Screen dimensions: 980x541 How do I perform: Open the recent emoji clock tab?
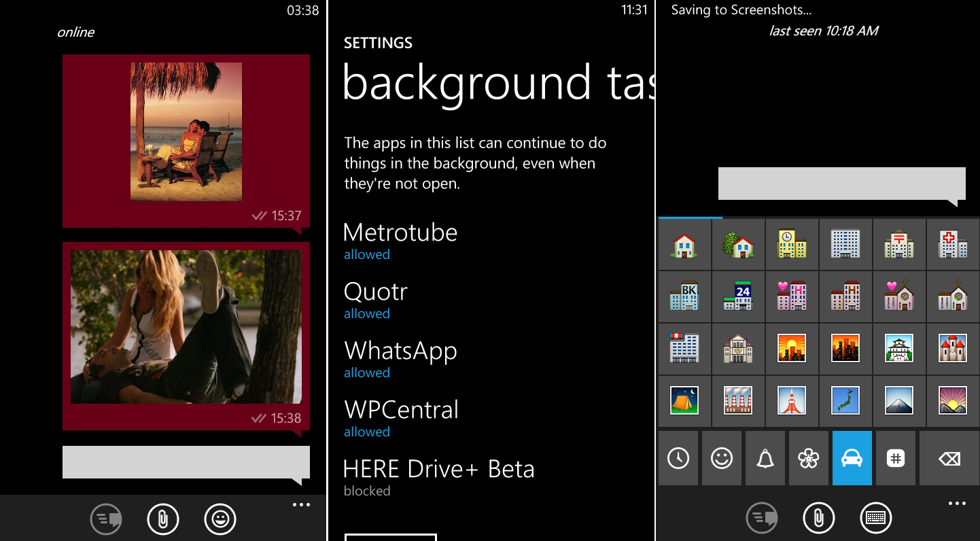coord(678,458)
